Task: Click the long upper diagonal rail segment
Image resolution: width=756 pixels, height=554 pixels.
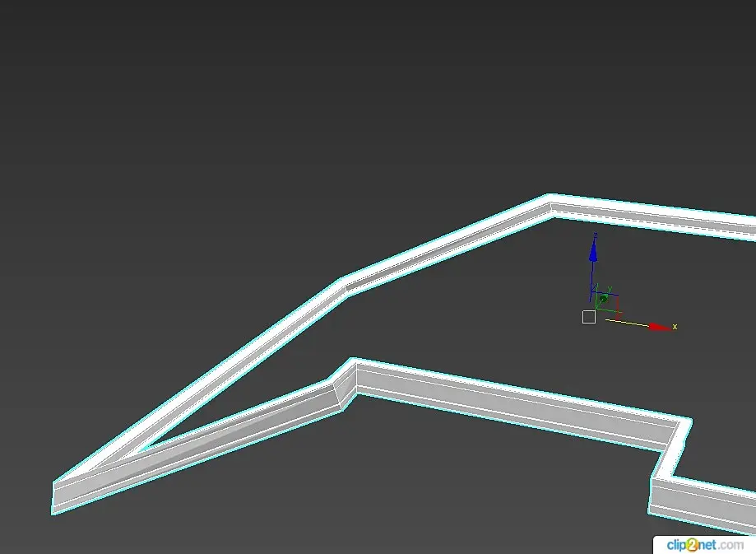Action: [202, 382]
